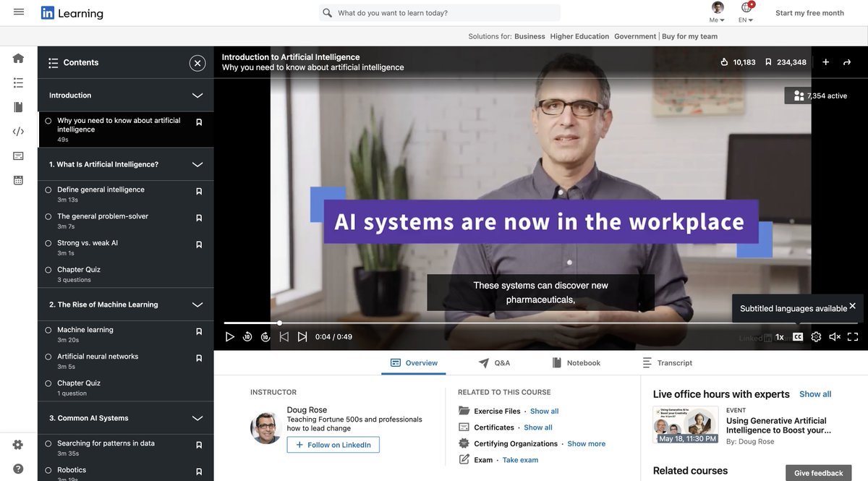The height and width of the screenshot is (481, 868).
Task: Follow Doug Rose on LinkedIn
Action: point(333,445)
